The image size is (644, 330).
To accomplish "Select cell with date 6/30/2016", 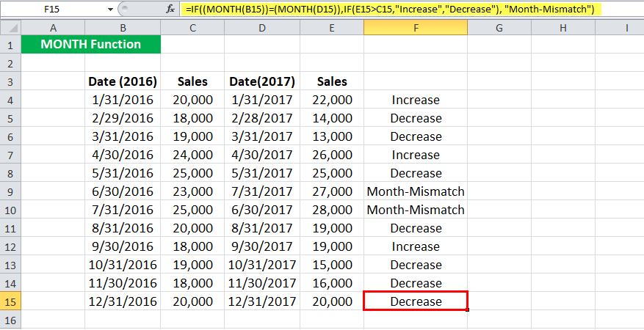I will pyautogui.click(x=123, y=191).
